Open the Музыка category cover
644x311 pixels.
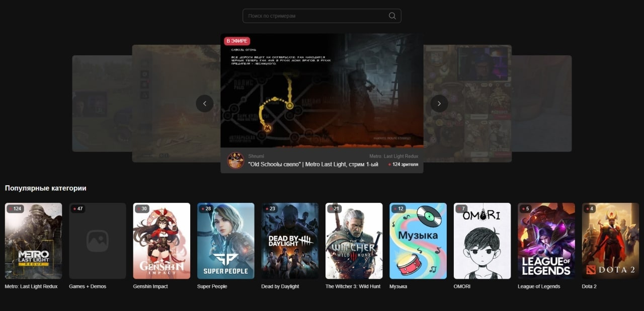point(418,241)
